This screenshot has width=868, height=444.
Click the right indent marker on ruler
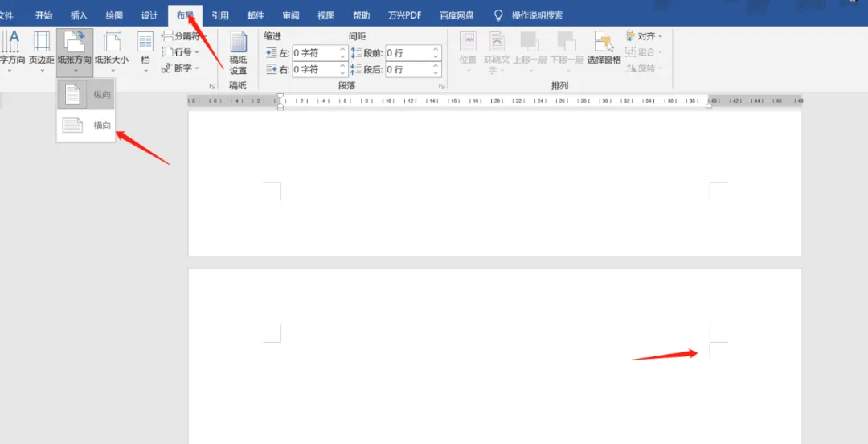click(709, 104)
